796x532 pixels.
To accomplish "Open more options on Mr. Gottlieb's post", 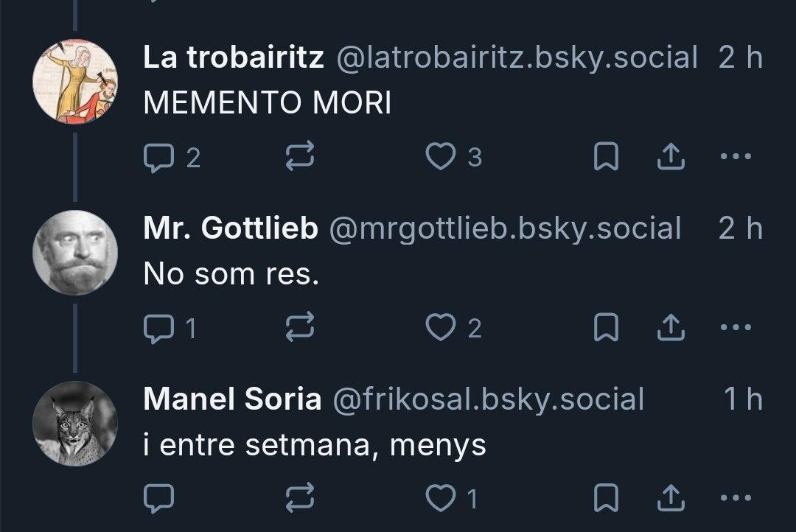I will [x=735, y=328].
